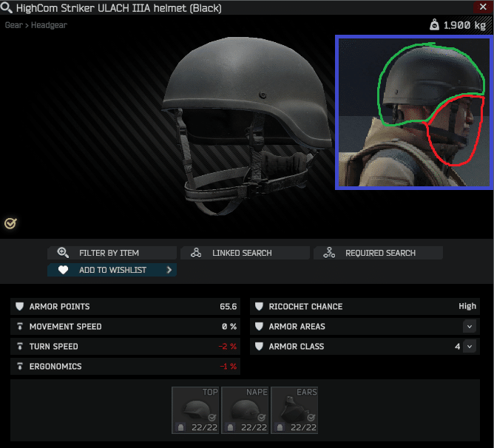
Task: Expand the Armor Class dropdown
Action: [x=470, y=346]
